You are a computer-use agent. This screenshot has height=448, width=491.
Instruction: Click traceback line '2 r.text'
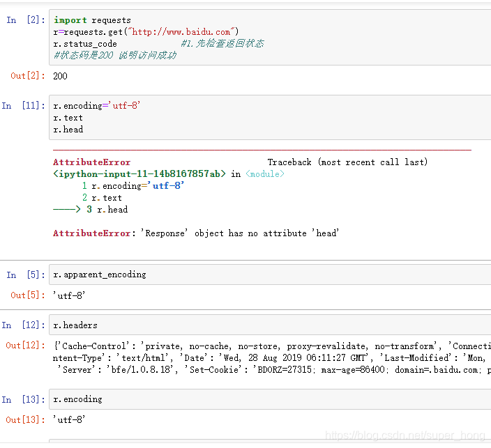click(102, 198)
